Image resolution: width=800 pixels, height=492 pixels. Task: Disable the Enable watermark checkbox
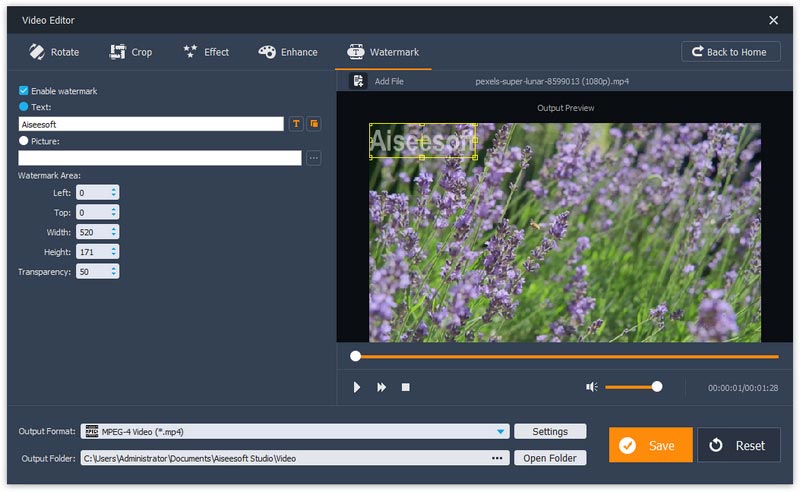(x=24, y=91)
